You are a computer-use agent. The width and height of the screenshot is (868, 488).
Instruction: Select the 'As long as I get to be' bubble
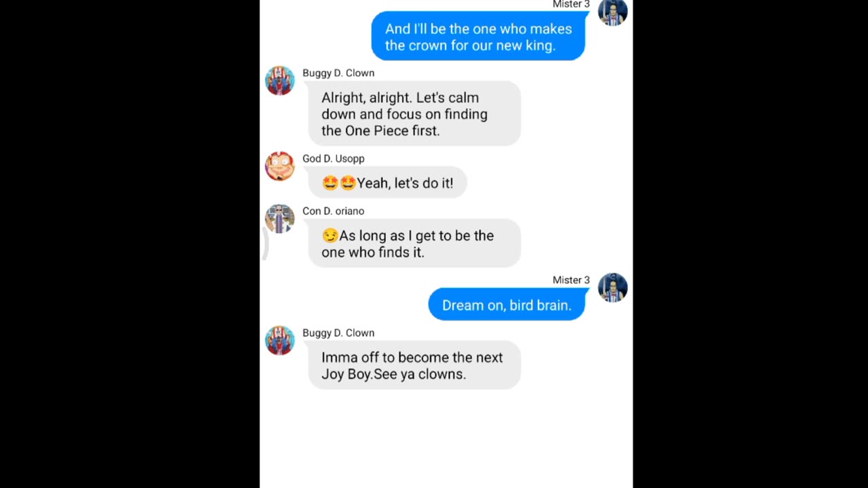414,243
